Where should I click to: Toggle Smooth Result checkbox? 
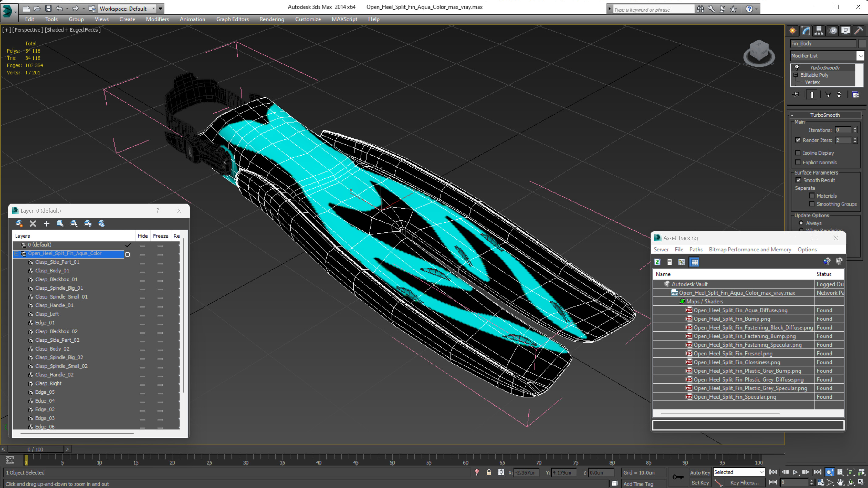point(798,180)
